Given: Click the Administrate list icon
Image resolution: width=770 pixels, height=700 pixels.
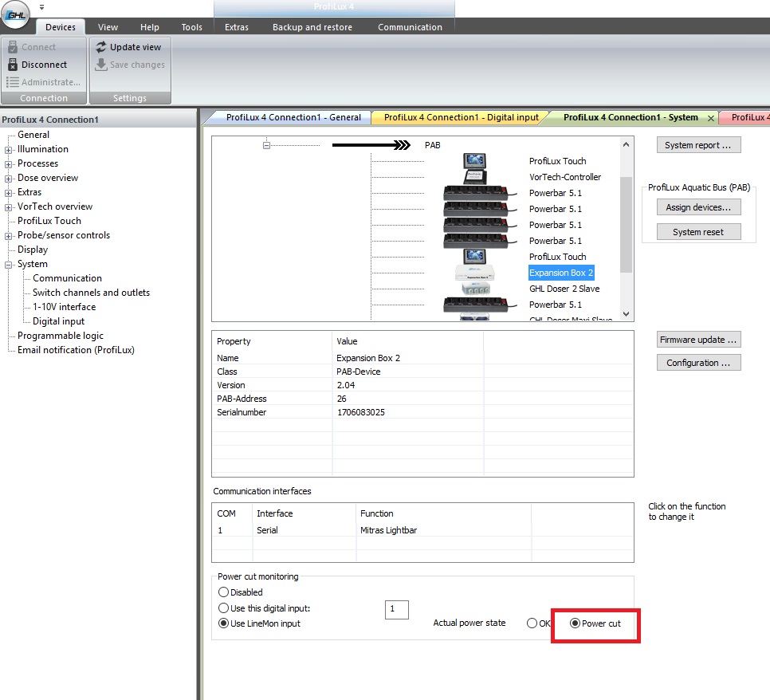Looking at the screenshot, I should pos(13,82).
